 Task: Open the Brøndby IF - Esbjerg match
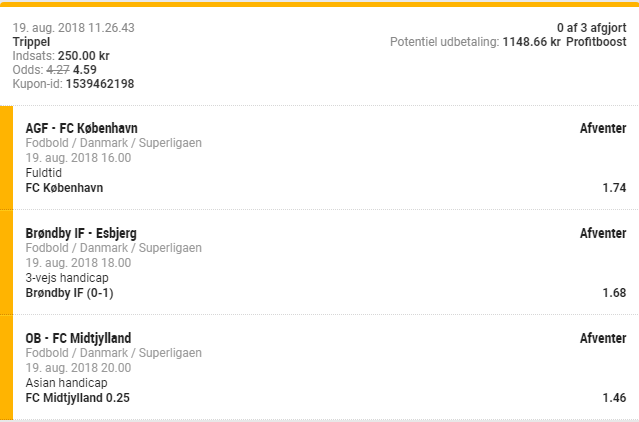coord(81,233)
